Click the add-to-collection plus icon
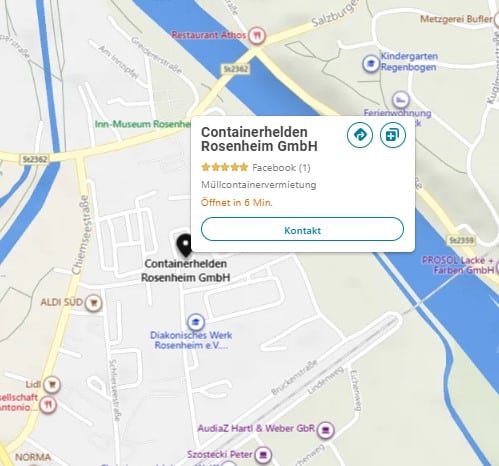The width and height of the screenshot is (499, 466). 393,135
